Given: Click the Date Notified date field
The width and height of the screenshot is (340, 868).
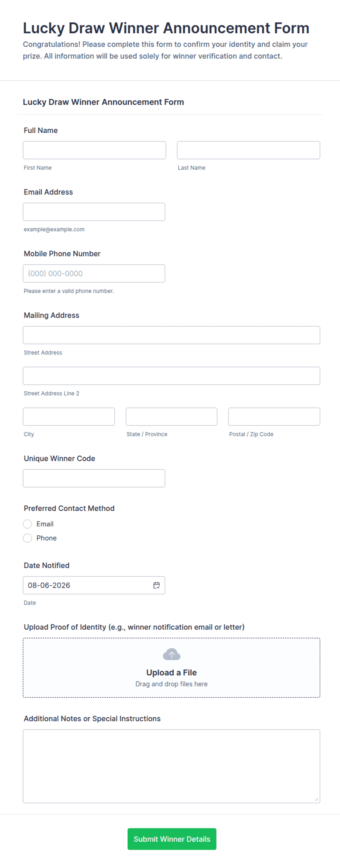Looking at the screenshot, I should pyautogui.click(x=94, y=585).
